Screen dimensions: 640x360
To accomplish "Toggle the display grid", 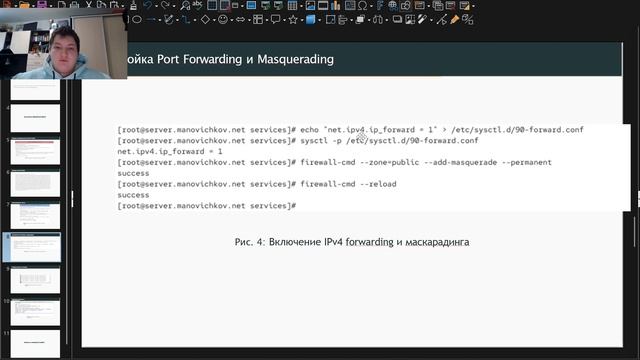I will pos(212,5).
